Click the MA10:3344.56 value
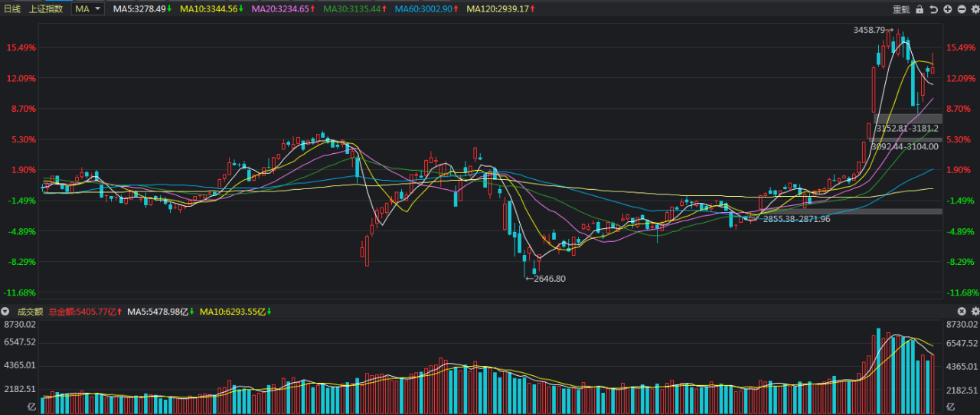This screenshot has height=415, width=980. [212, 8]
